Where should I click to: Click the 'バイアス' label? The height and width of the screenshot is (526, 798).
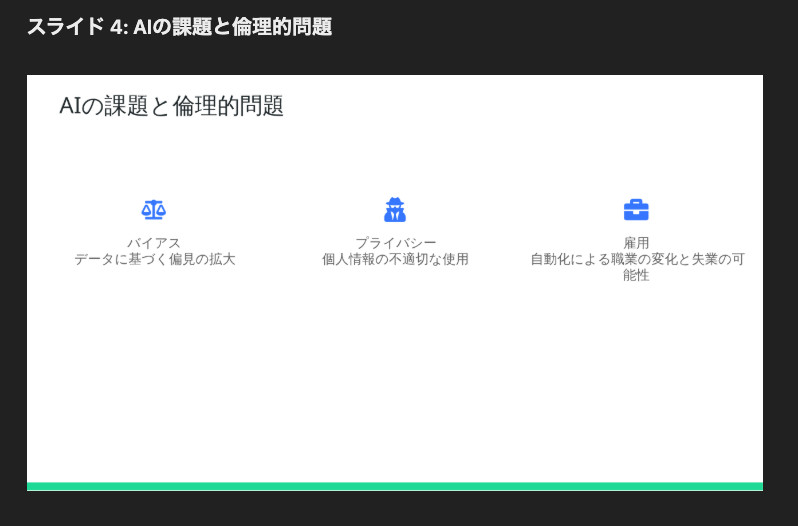click(x=154, y=243)
